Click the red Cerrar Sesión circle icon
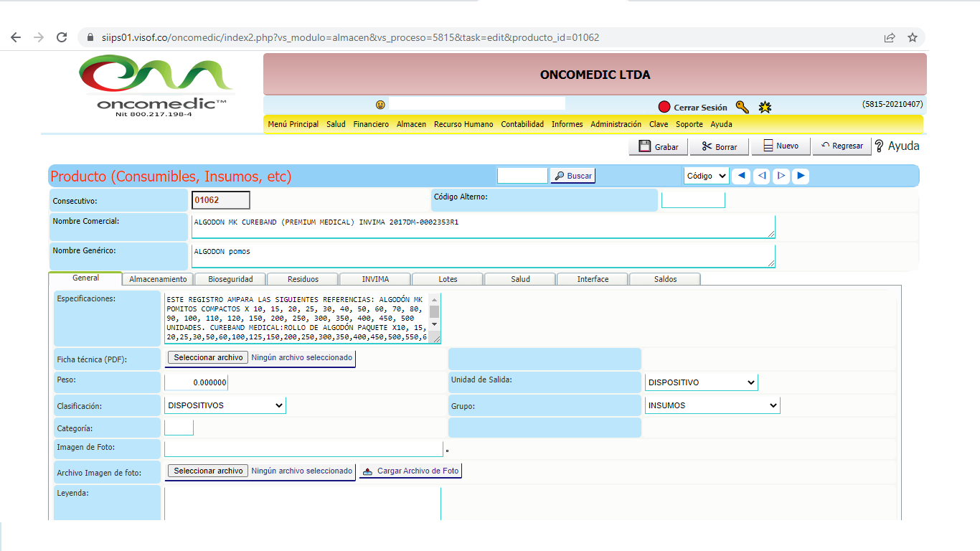Screen dimensions: 980x551 point(664,107)
